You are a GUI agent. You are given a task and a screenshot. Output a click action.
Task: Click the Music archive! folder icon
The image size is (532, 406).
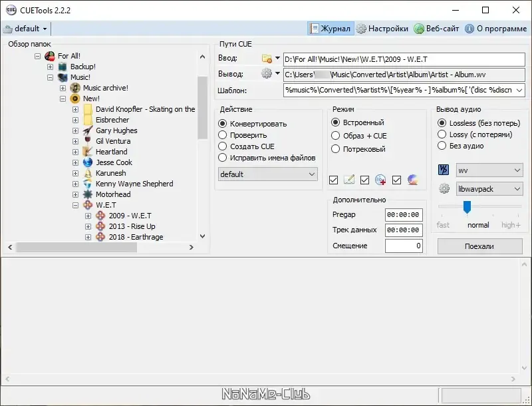[x=75, y=88]
